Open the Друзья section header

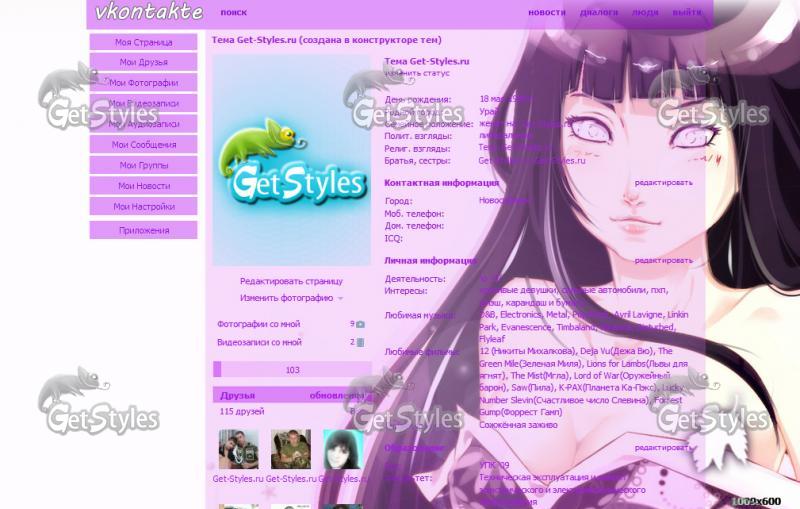coord(237,396)
